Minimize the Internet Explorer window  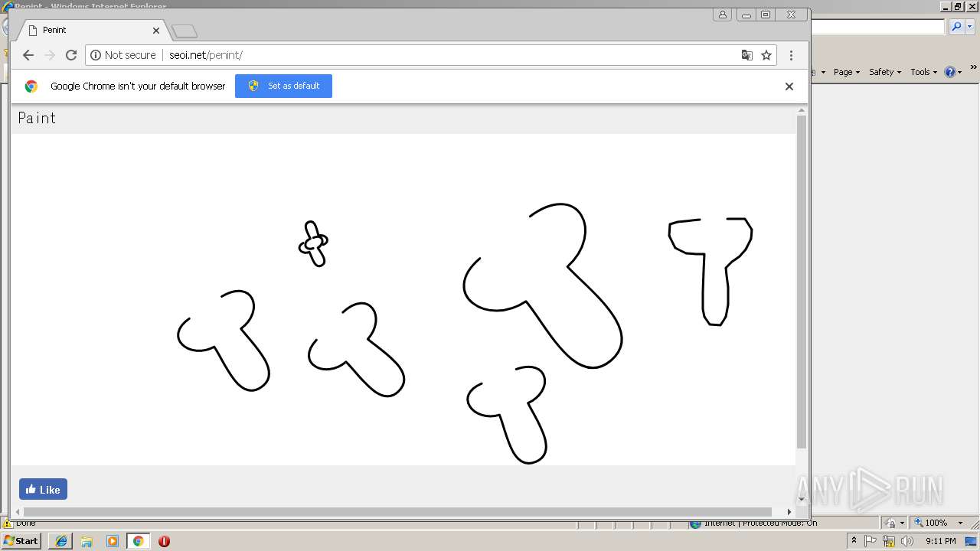point(946,6)
